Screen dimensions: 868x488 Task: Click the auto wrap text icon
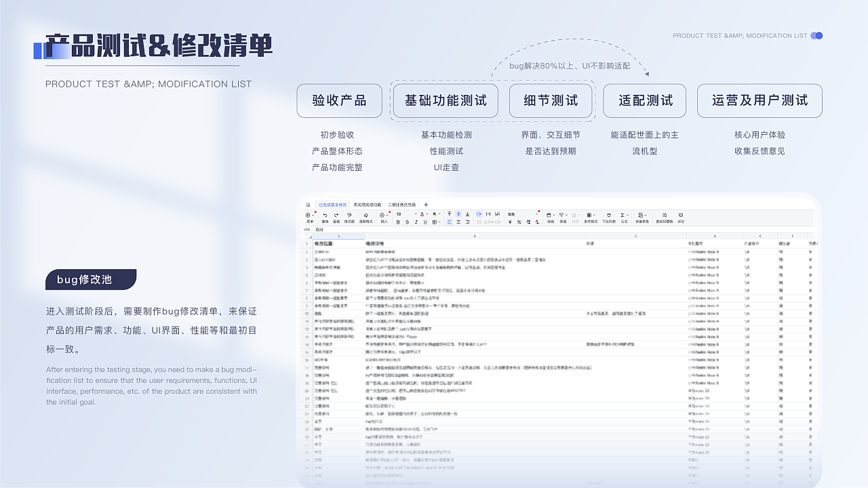point(497,214)
